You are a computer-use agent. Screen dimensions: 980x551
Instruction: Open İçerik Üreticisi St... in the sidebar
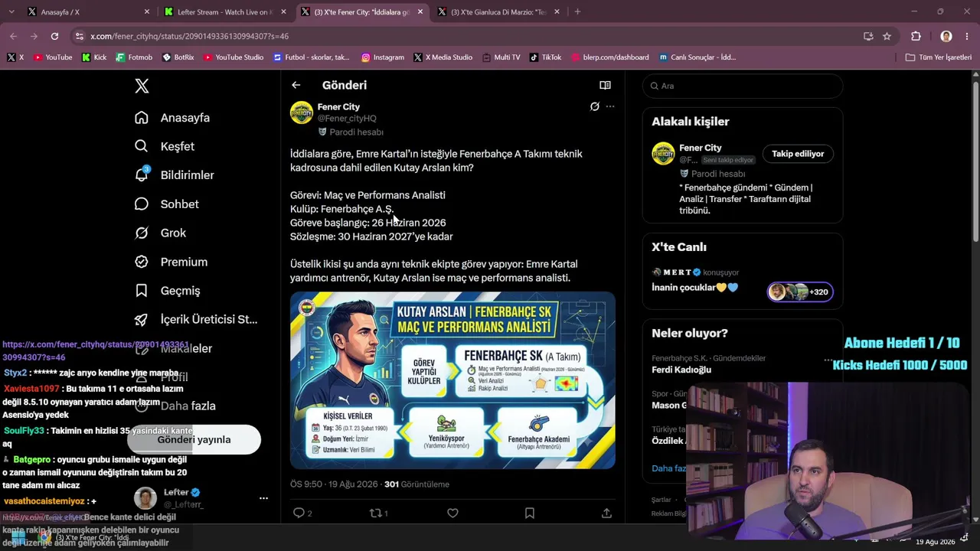[196, 319]
